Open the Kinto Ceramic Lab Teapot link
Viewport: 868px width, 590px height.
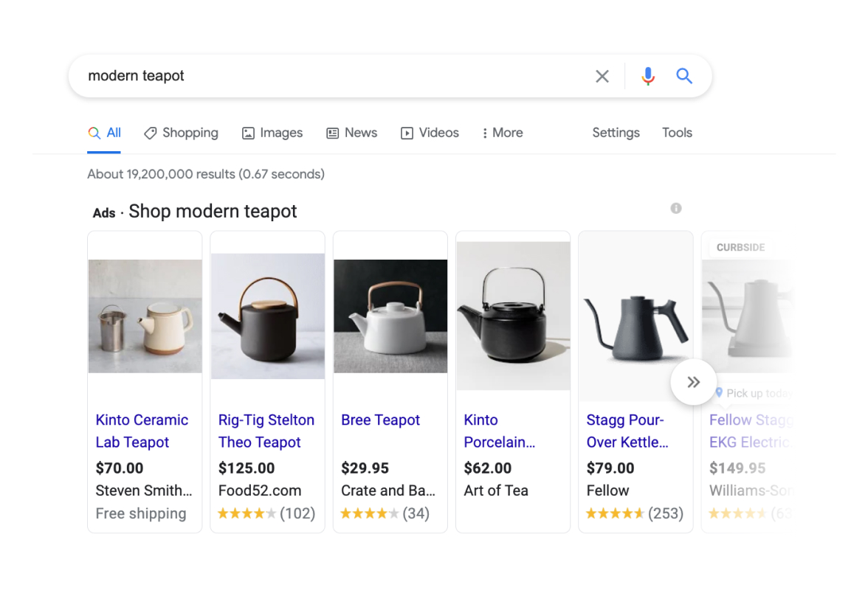pos(142,431)
